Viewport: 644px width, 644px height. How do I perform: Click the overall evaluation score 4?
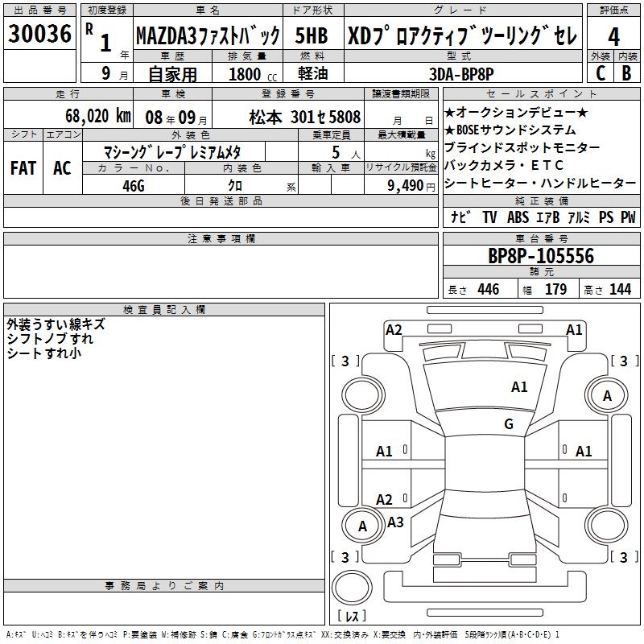tap(613, 36)
